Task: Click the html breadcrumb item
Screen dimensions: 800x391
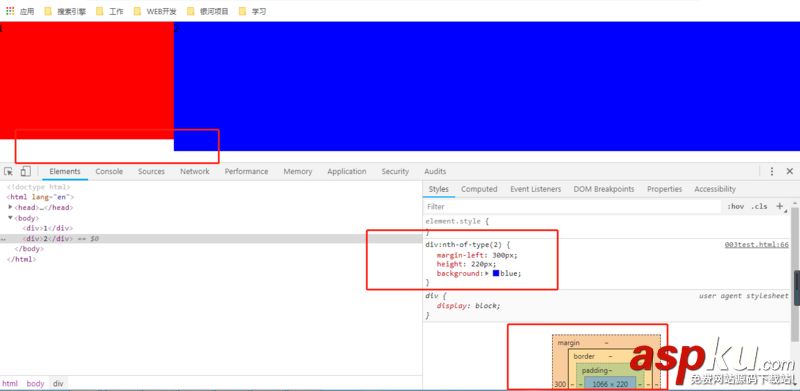Action: coord(10,383)
